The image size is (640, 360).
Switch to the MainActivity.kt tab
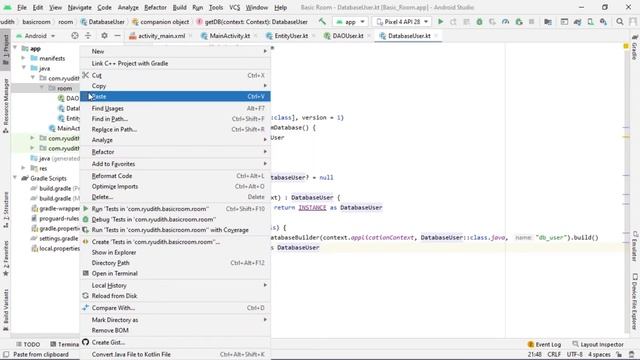coord(229,36)
